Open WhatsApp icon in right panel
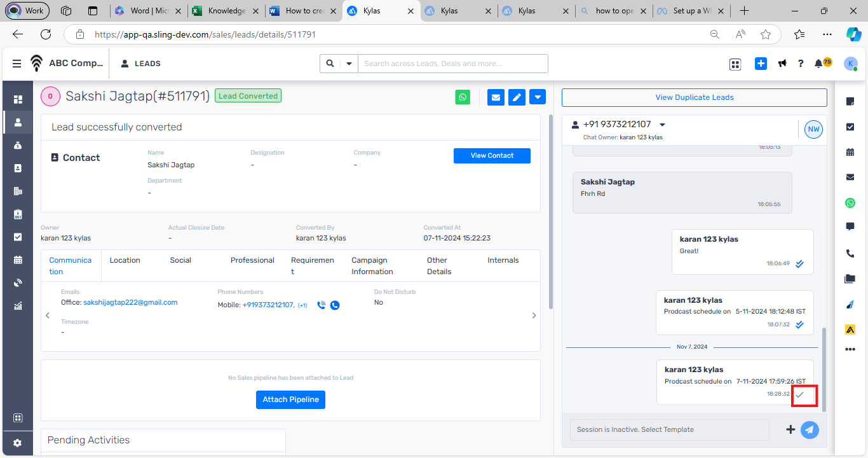This screenshot has height=458, width=868. pos(850,203)
